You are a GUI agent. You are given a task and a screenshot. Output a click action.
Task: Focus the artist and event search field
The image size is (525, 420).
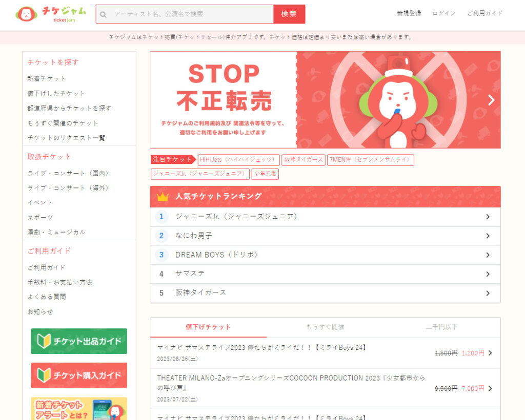coord(185,14)
